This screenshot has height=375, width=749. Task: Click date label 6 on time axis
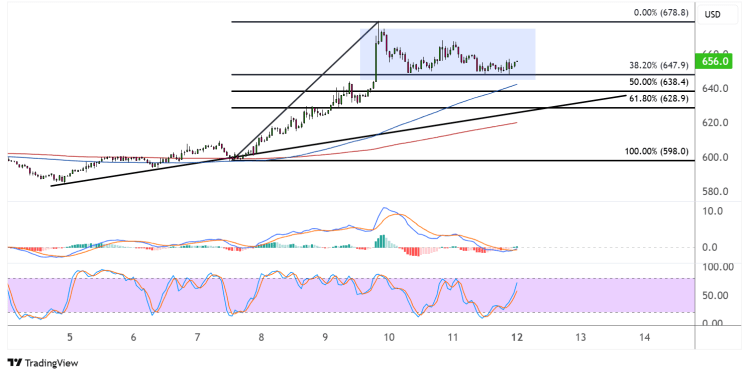coord(133,338)
